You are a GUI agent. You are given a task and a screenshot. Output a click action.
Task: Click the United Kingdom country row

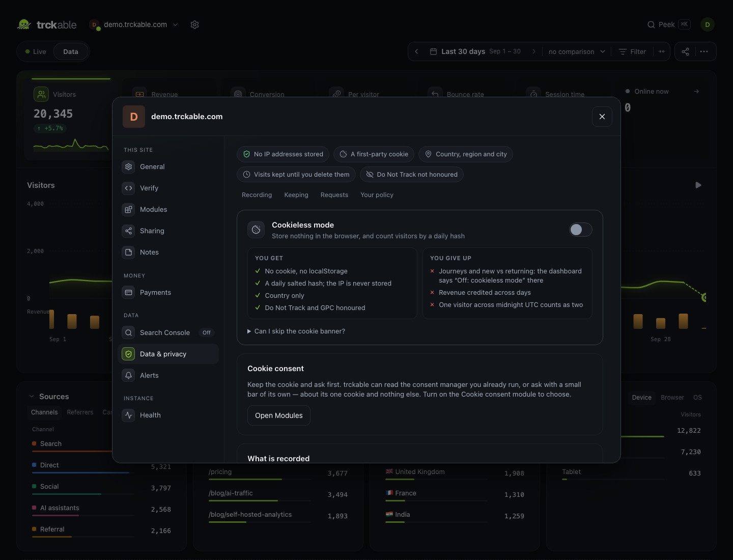[455, 472]
